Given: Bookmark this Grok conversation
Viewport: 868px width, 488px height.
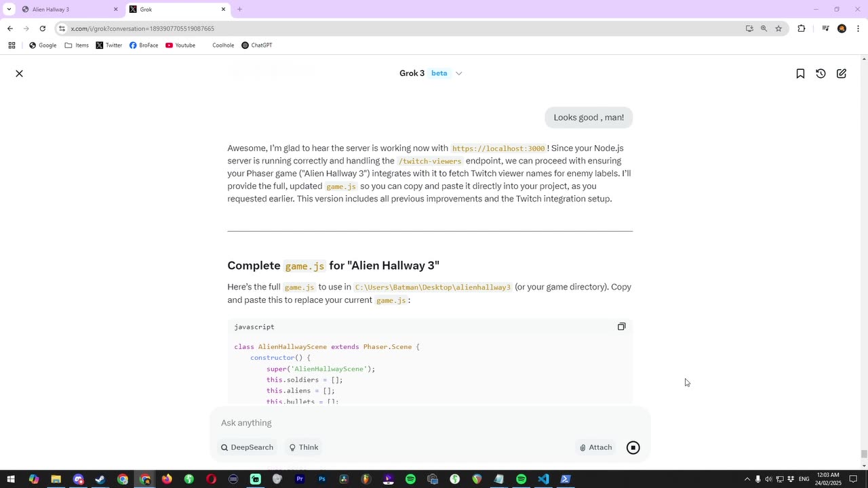Looking at the screenshot, I should [800, 73].
